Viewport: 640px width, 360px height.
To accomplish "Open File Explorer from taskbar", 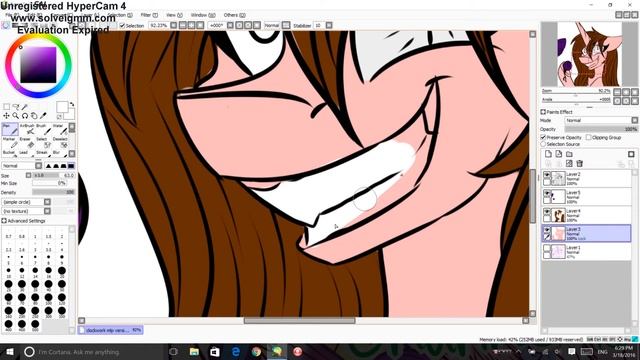I will click(x=194, y=351).
